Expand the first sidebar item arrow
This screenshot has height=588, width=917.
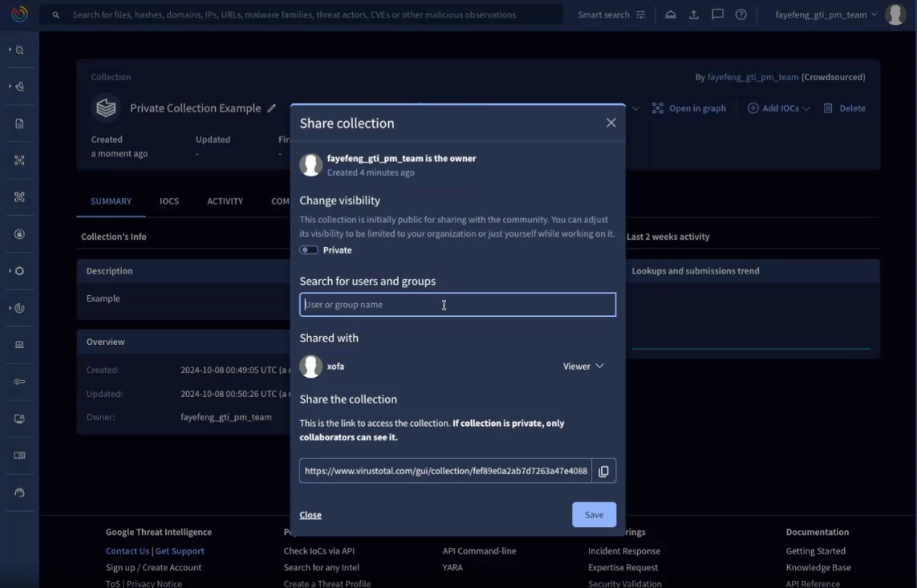click(x=10, y=50)
